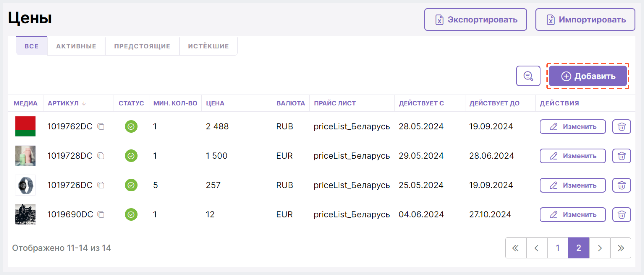Go to the previous page of results
This screenshot has width=644, height=275.
pyautogui.click(x=537, y=248)
